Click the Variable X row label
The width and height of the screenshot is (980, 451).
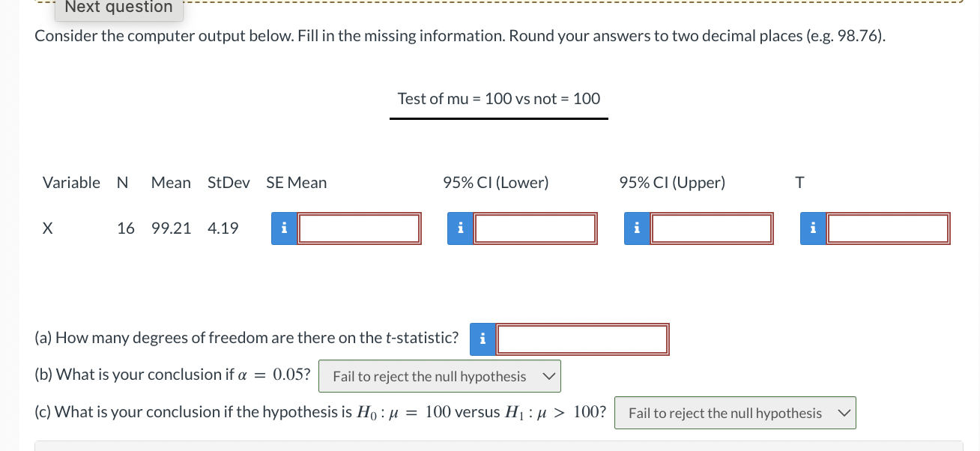click(x=47, y=228)
